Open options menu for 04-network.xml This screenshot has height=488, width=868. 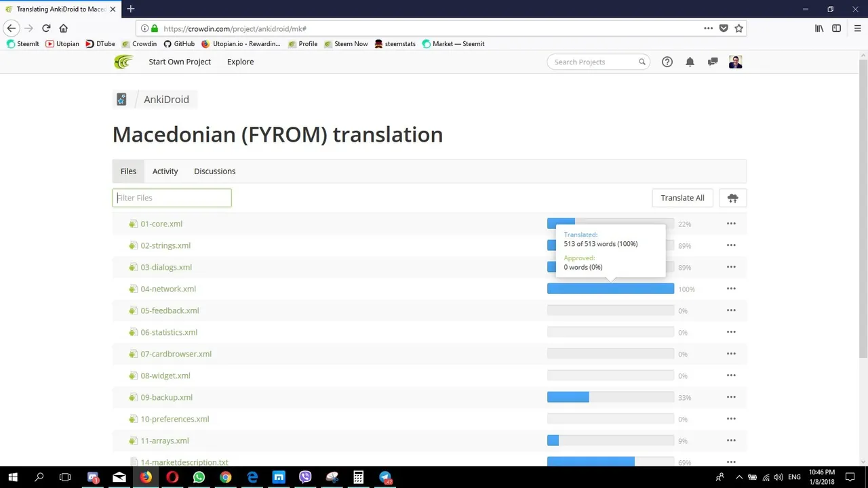[x=731, y=289]
